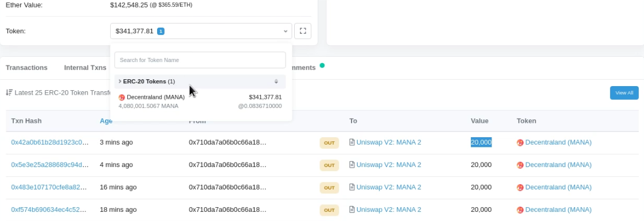Viewport: 644px width, 221px height.
Task: Select the Decentraland (MANA) entry in the token dropdown
Action: click(200, 102)
